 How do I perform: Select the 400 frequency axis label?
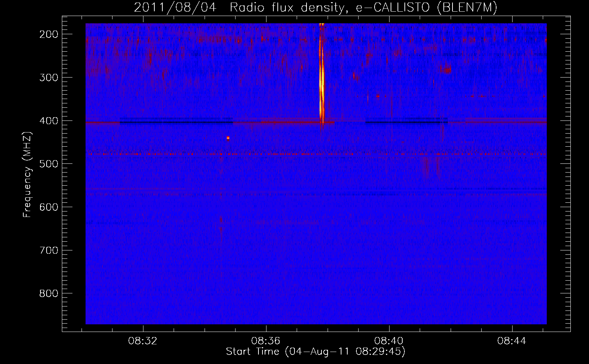click(x=48, y=121)
